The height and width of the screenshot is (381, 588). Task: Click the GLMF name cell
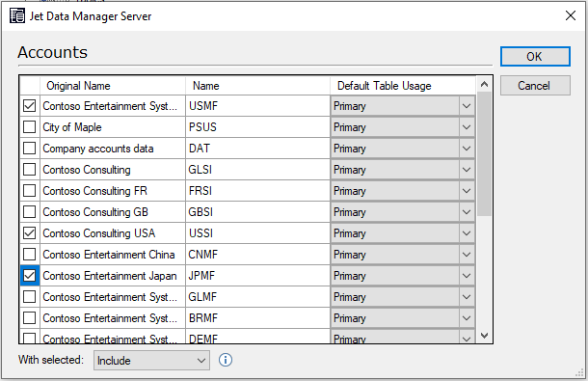257,296
